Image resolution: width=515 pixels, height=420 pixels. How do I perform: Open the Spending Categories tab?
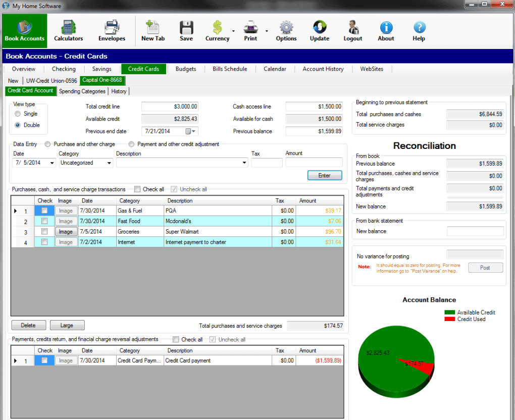[x=82, y=91]
